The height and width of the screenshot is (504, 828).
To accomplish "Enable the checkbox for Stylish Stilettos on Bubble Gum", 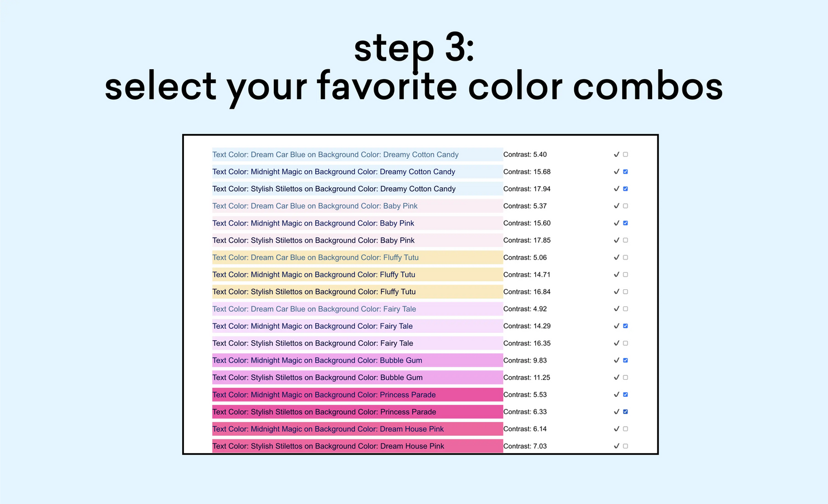I will pyautogui.click(x=625, y=377).
